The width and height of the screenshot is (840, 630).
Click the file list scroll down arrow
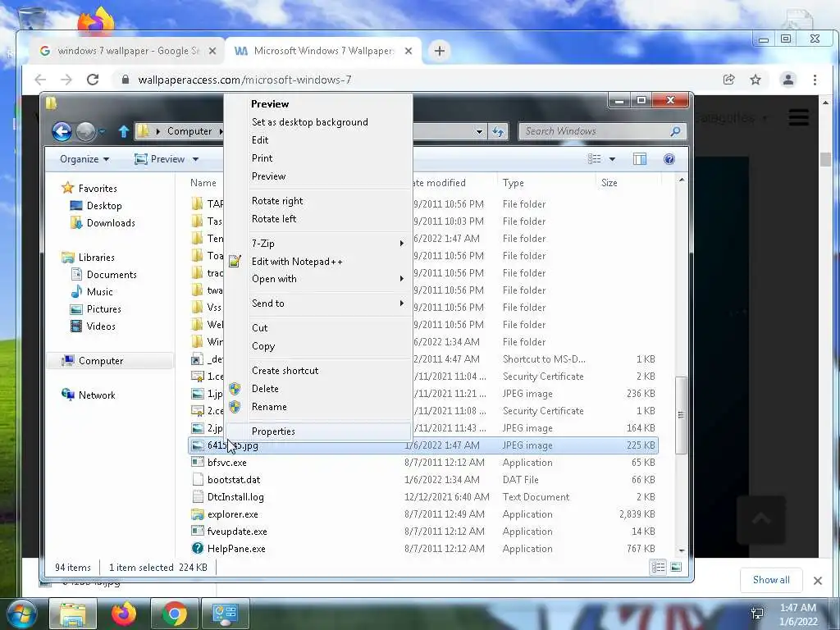[681, 550]
